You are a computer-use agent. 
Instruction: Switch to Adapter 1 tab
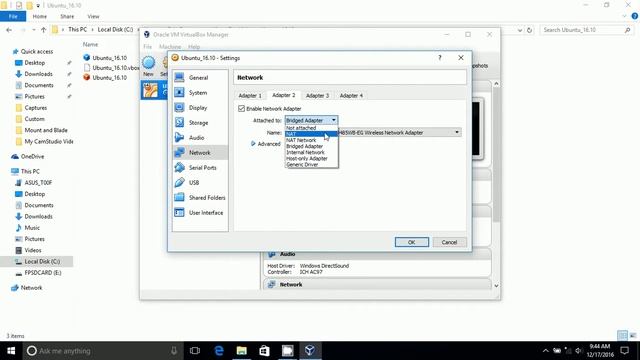pyautogui.click(x=250, y=96)
